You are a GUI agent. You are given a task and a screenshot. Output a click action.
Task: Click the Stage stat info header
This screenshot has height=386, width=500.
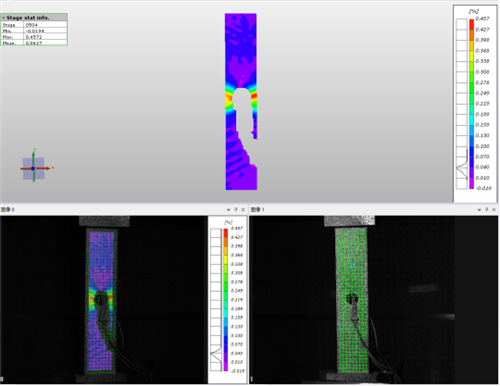click(x=34, y=17)
